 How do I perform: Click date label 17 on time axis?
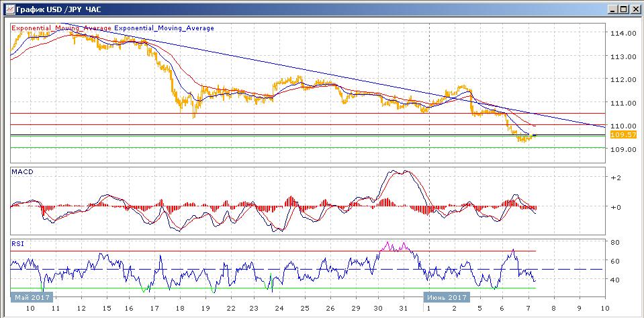155,308
